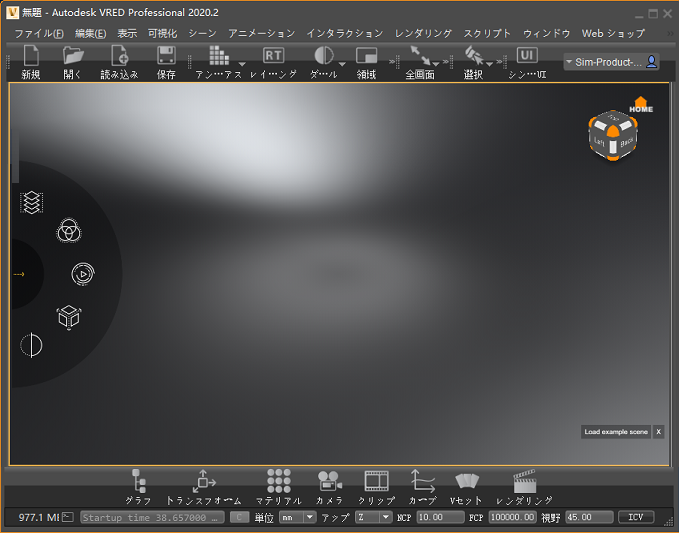Click the orange arrow at radial menu center

tap(19, 274)
